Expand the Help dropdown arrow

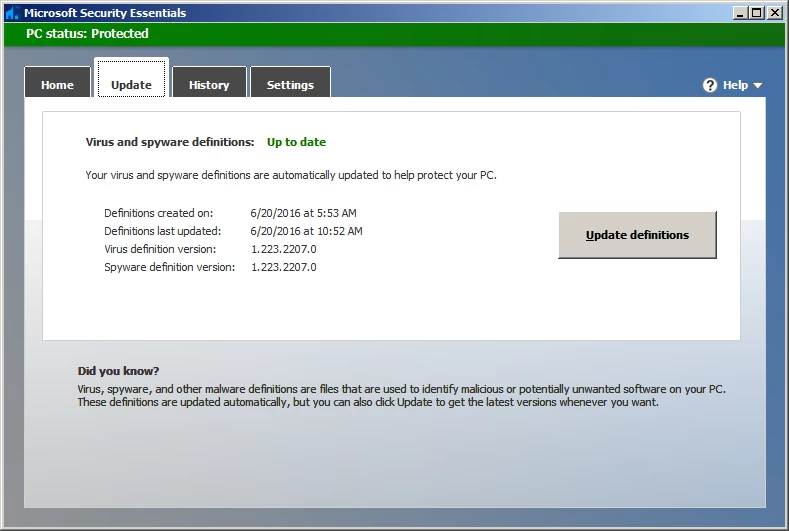click(757, 86)
